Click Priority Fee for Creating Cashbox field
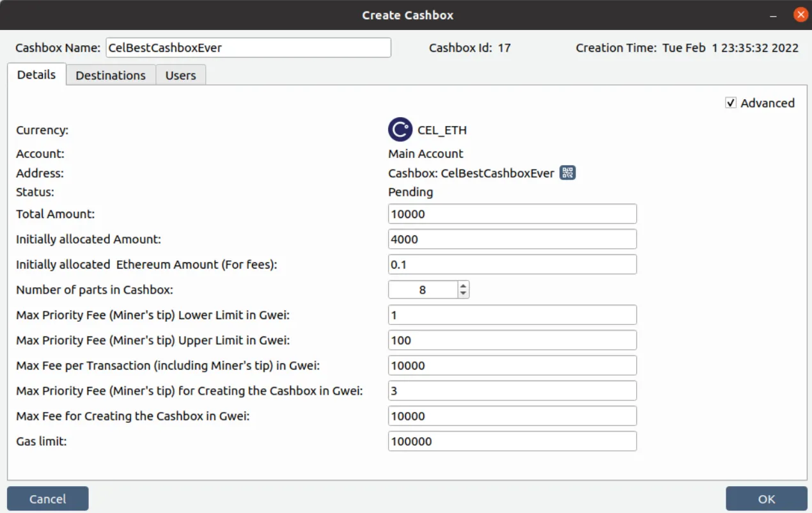Viewport: 812px width, 513px height. tap(512, 390)
